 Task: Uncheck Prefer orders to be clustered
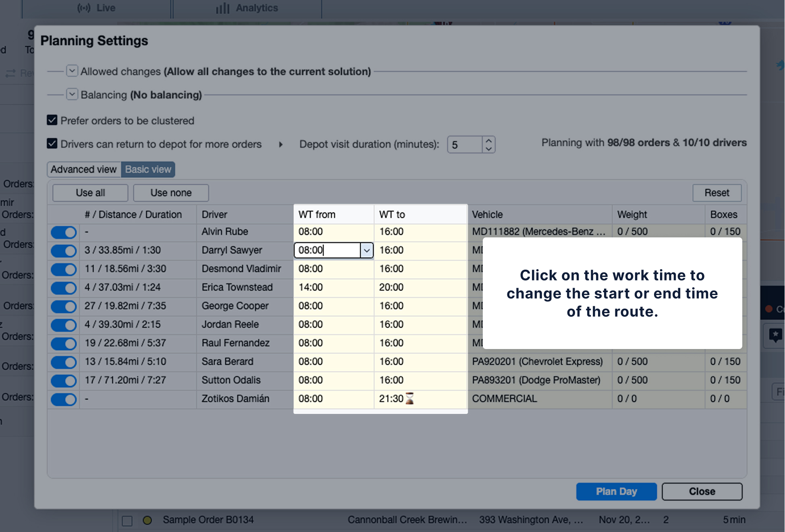click(x=52, y=121)
